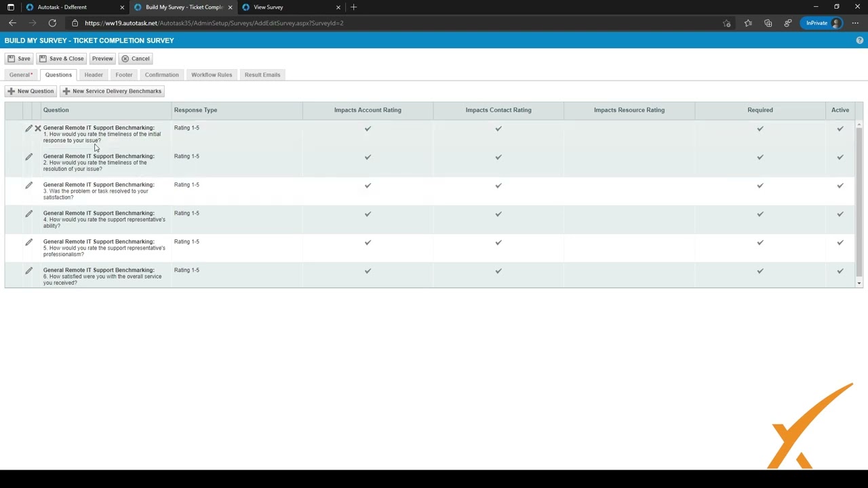The image size is (868, 488).
Task: Select the Questions tab
Action: coord(58,75)
